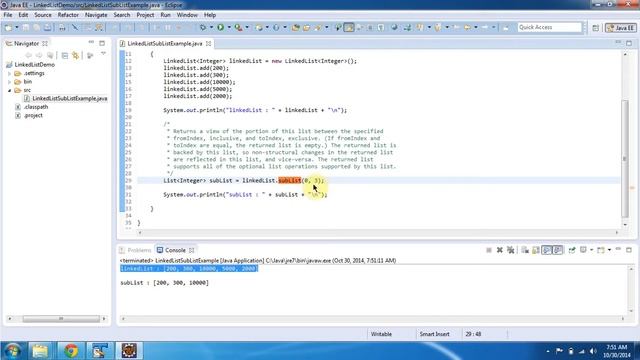640x360 pixels.
Task: Toggle Link with Editor in Navigator
Action: point(76,55)
